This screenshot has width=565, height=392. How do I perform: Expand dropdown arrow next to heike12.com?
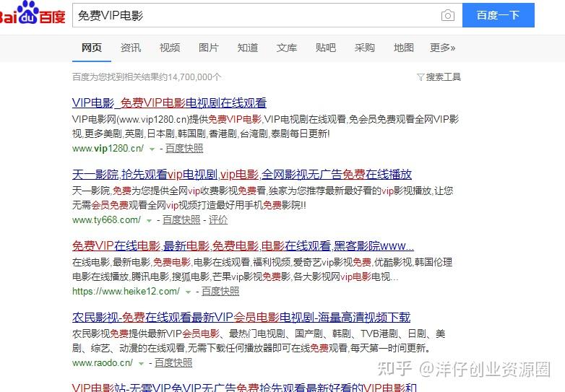[x=188, y=292]
